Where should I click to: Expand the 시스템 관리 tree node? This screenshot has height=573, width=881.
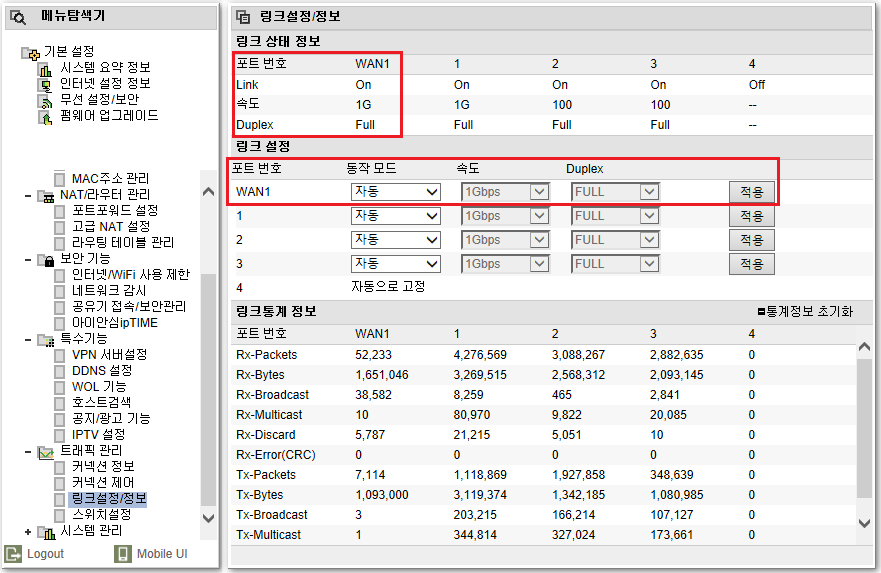coord(28,531)
